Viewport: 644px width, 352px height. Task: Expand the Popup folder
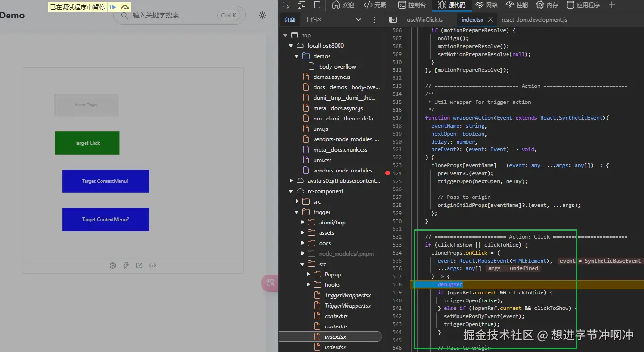[309, 275]
